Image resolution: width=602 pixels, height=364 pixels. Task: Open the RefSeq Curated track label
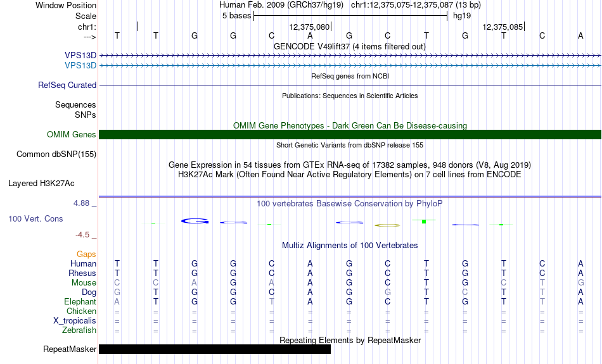pyautogui.click(x=67, y=85)
